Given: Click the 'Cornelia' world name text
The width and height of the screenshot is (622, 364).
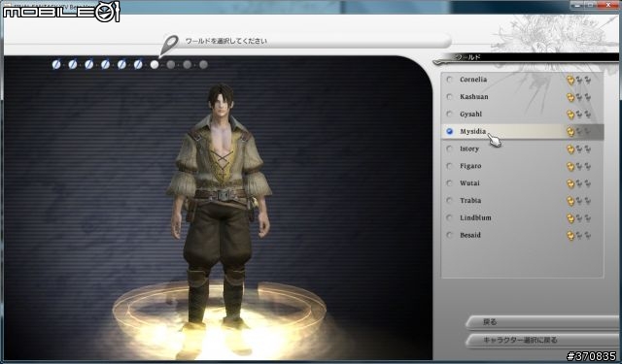Looking at the screenshot, I should 473,80.
